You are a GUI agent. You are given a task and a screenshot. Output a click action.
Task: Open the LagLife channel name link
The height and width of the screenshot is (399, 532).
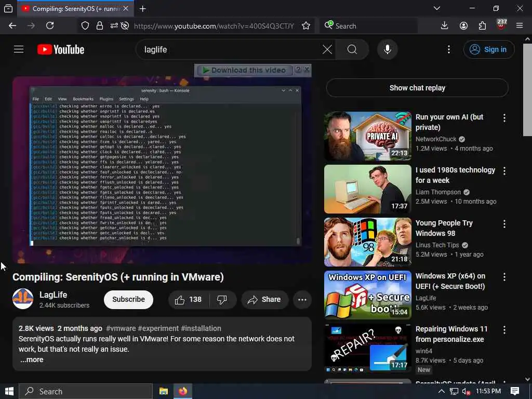click(x=54, y=295)
